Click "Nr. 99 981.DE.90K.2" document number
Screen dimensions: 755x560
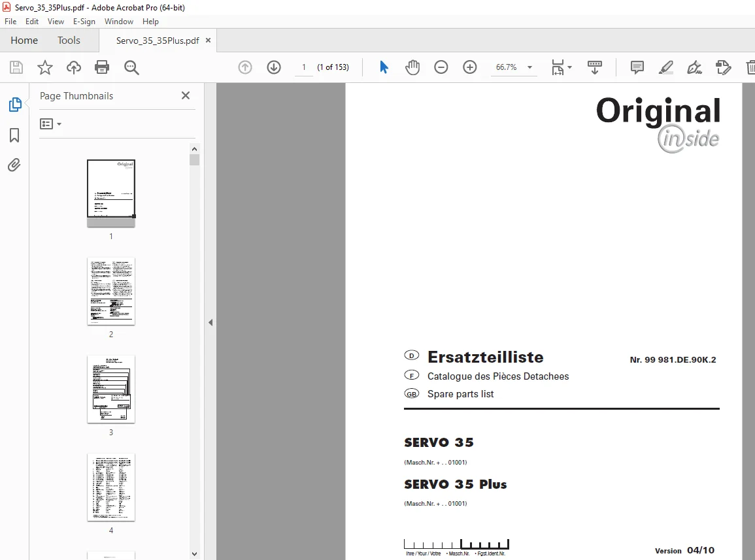click(673, 359)
